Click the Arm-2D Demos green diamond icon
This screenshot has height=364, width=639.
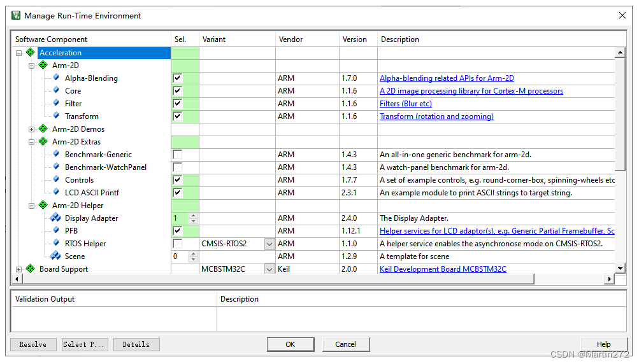click(x=43, y=129)
